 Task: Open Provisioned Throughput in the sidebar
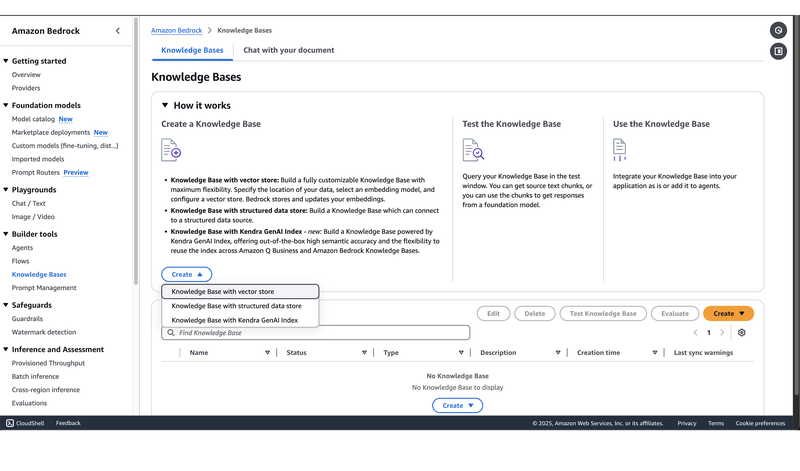coord(48,363)
